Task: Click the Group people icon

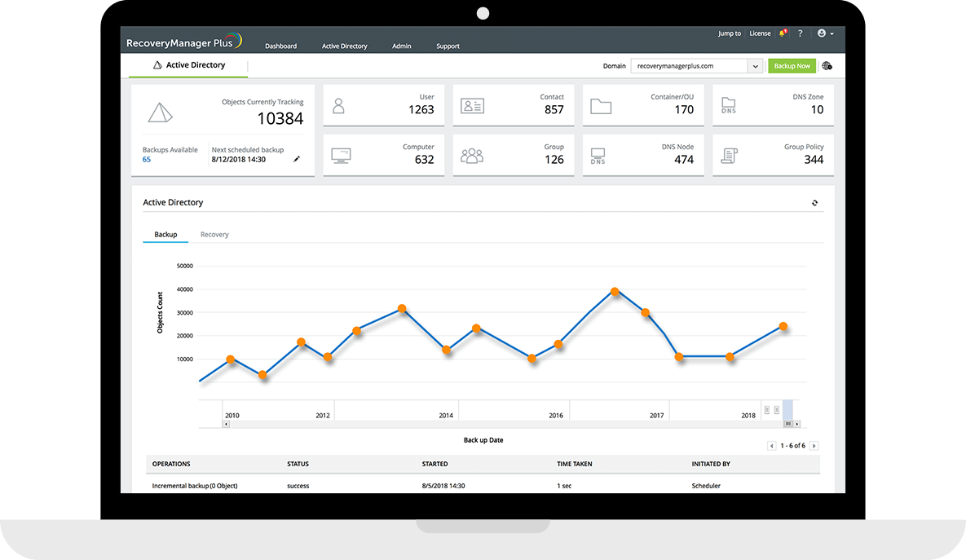Action: (x=472, y=155)
